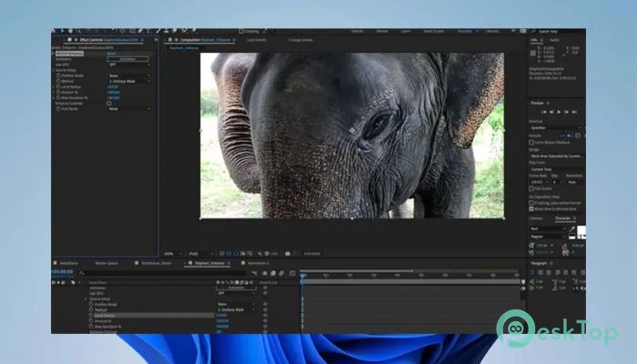The width and height of the screenshot is (637, 364).
Task: Open the Graph Editor in timeline
Action: pos(292,273)
